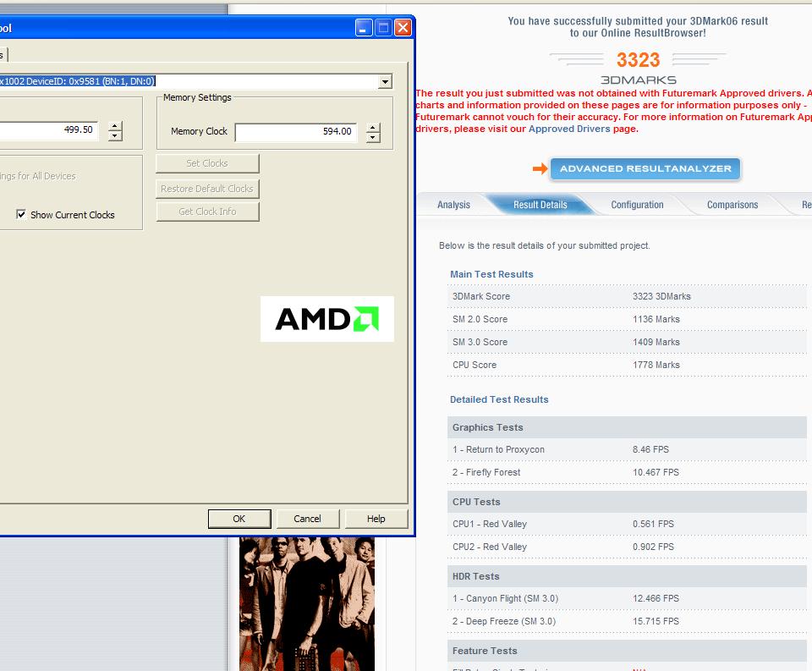Toggle the Show Current Clocks checkbox
The image size is (812, 671).
click(21, 214)
